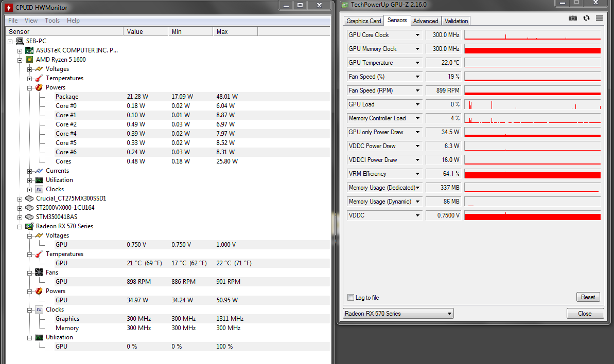Click the GPU-Z screenshot camera icon

[572, 18]
